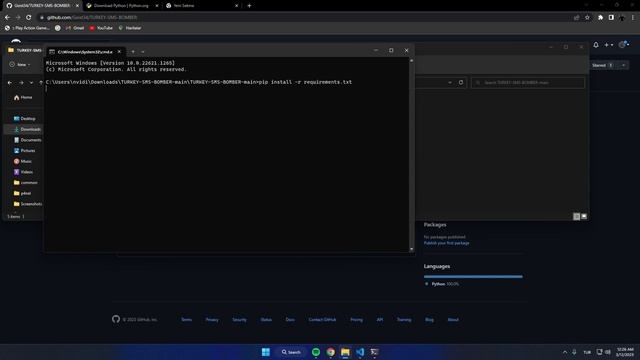
Task: Open the GitHub profile avatar menu
Action: click(x=623, y=44)
